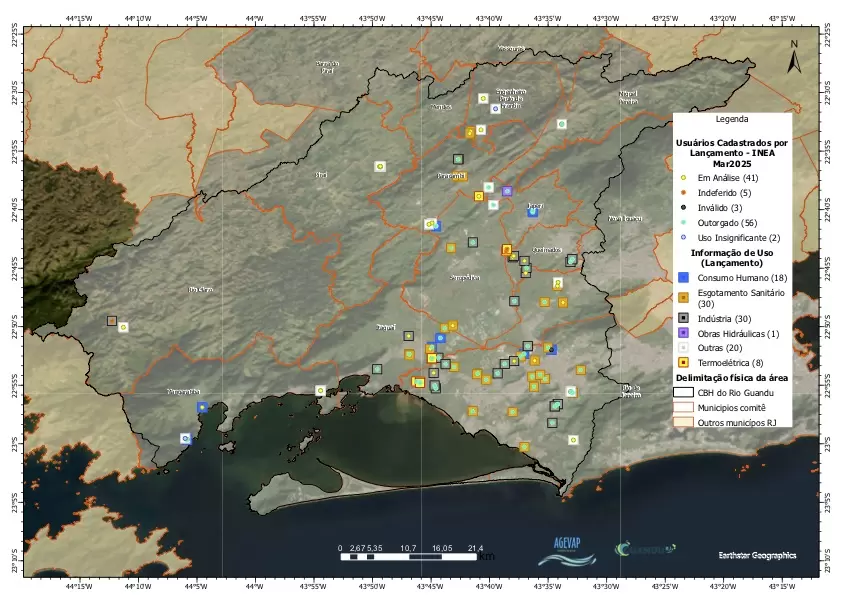Click the CBH do Rio Guandu boundary symbol
The height and width of the screenshot is (595, 841).
[x=683, y=392]
